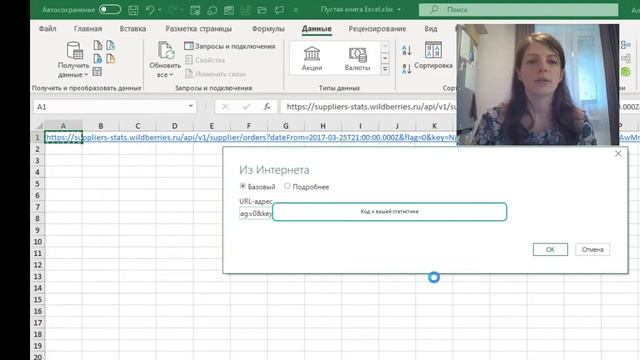Select the Подробнее radio button

pos(287,186)
